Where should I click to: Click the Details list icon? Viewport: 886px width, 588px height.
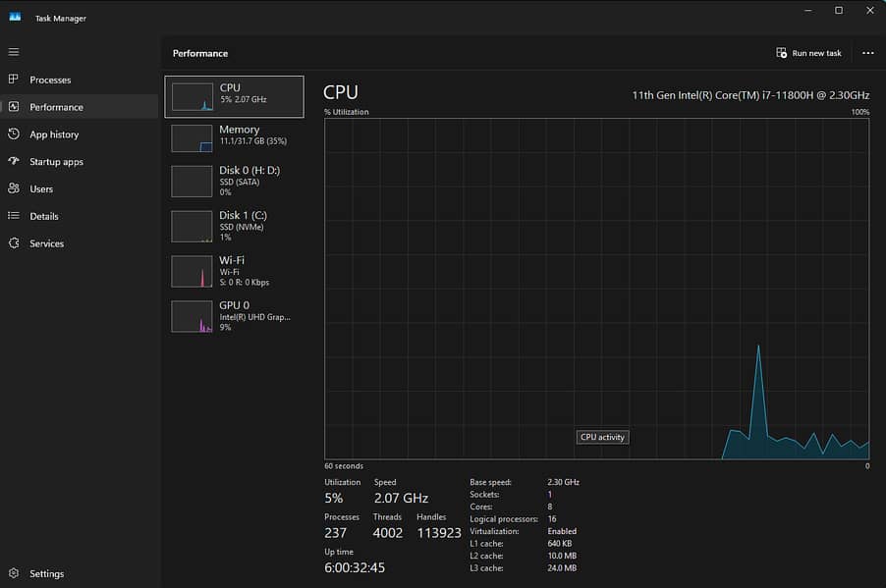click(14, 216)
